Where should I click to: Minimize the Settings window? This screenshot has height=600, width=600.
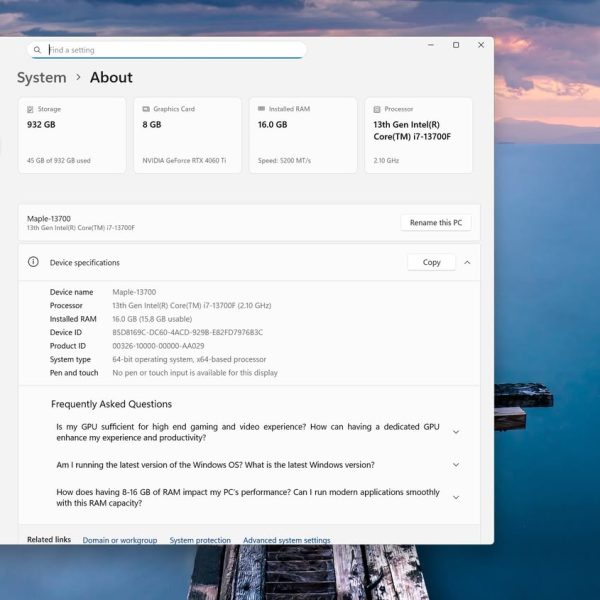tap(431, 45)
